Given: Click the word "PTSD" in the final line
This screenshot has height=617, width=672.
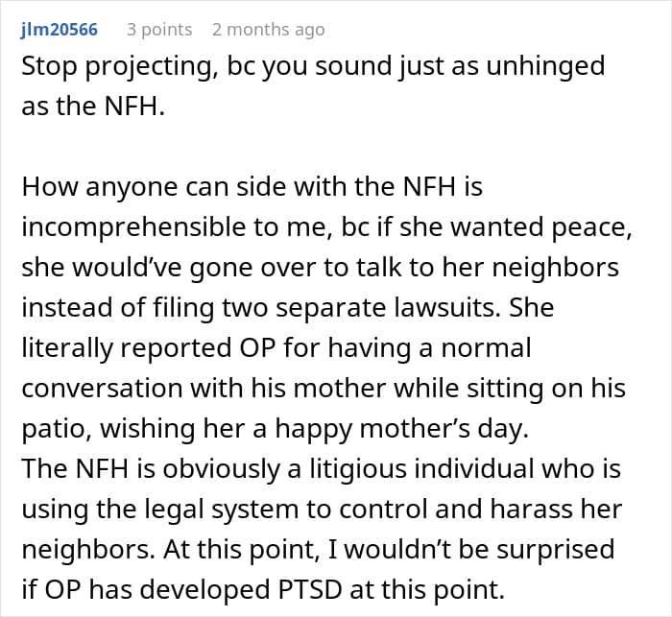Looking at the screenshot, I should (310, 590).
